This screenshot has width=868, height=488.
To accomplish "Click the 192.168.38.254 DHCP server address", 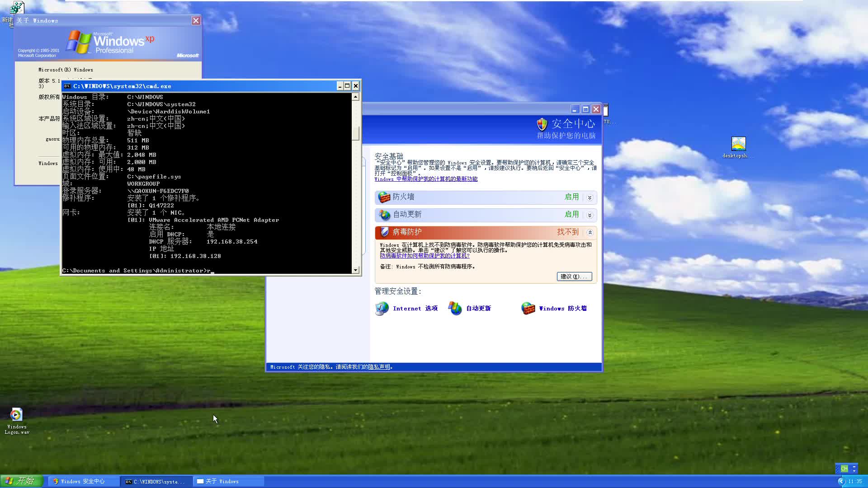I will 232,242.
